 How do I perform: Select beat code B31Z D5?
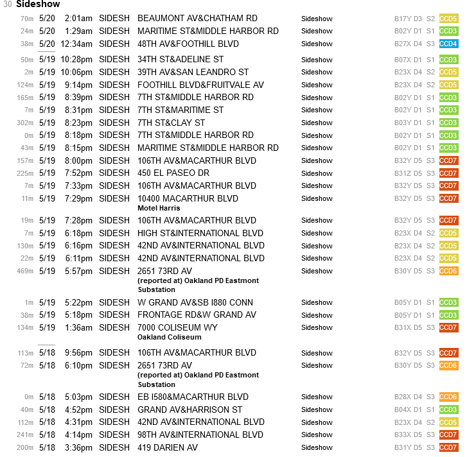tap(408, 173)
